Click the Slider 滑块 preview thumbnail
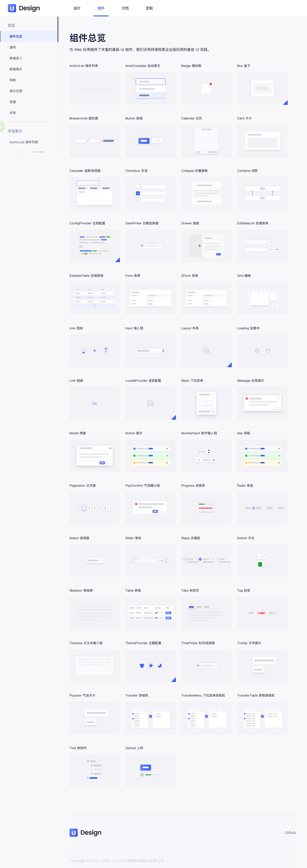This screenshot has width=307, height=868. [x=150, y=561]
